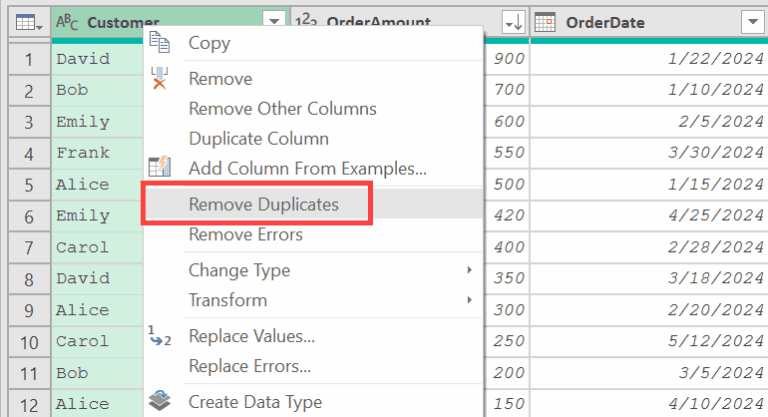
Task: Click the 250 order amount cell
Action: coord(506,341)
